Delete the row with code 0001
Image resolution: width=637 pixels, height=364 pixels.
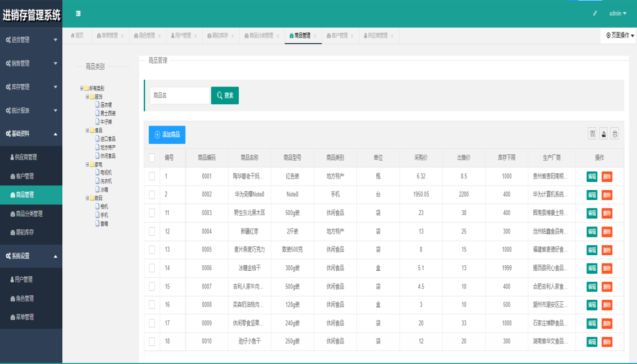[x=607, y=177]
